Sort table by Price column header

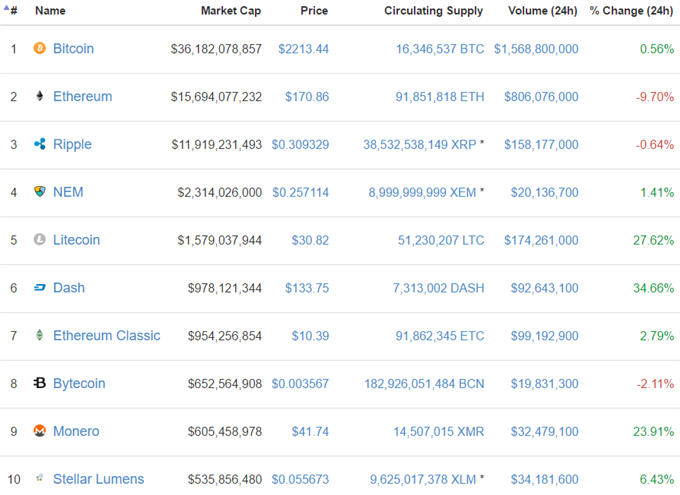(x=314, y=10)
